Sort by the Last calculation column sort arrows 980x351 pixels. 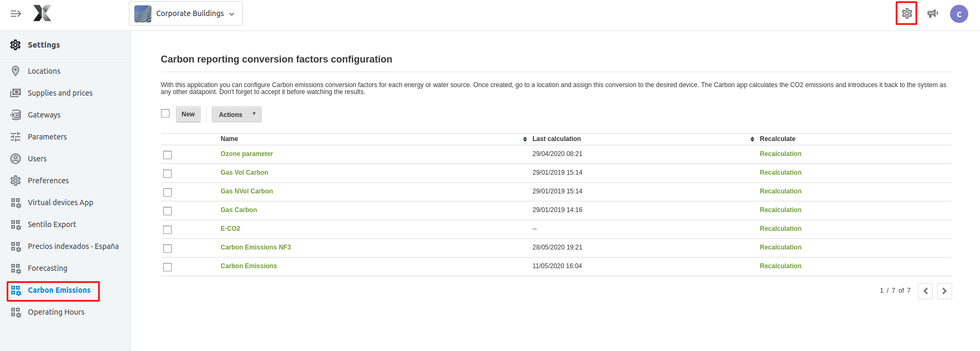(x=752, y=139)
